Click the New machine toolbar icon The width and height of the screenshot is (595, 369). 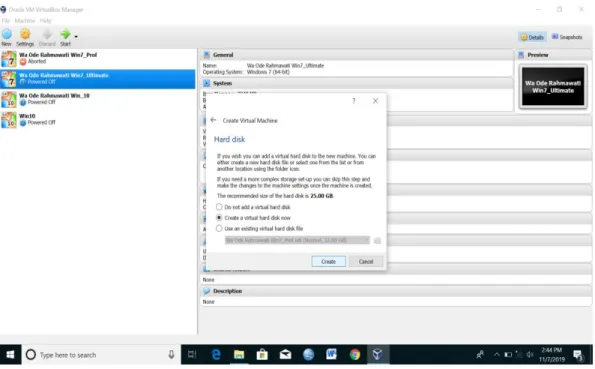[x=6, y=35]
